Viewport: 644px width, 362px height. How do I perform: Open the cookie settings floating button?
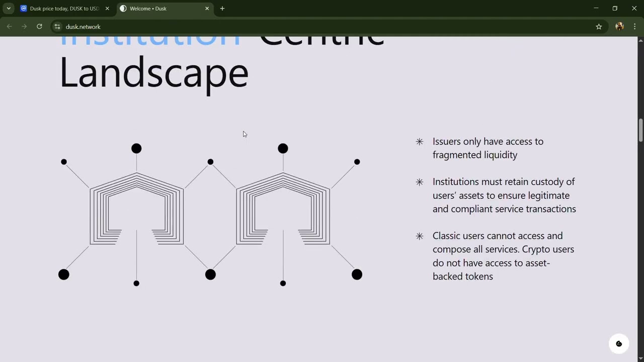pyautogui.click(x=619, y=344)
